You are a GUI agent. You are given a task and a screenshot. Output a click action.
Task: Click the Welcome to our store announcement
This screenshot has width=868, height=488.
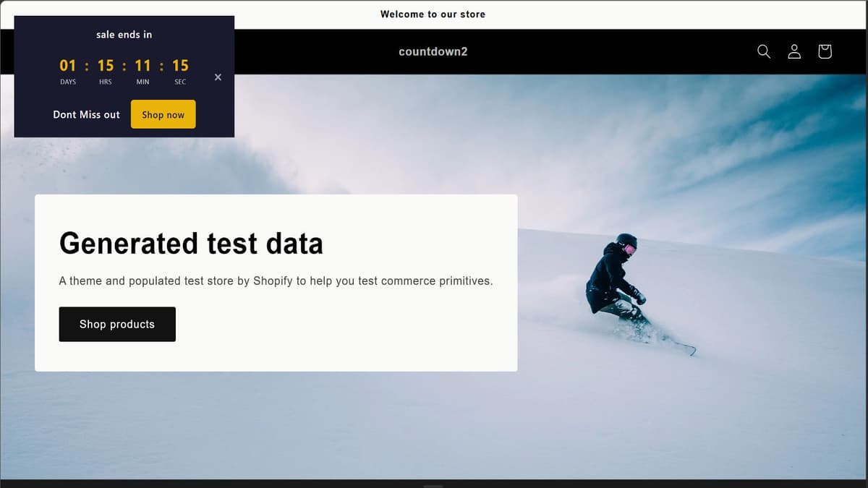433,14
